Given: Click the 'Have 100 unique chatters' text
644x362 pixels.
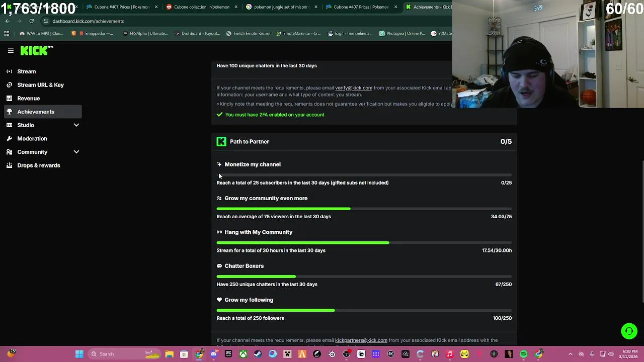Looking at the screenshot, I should [x=267, y=66].
